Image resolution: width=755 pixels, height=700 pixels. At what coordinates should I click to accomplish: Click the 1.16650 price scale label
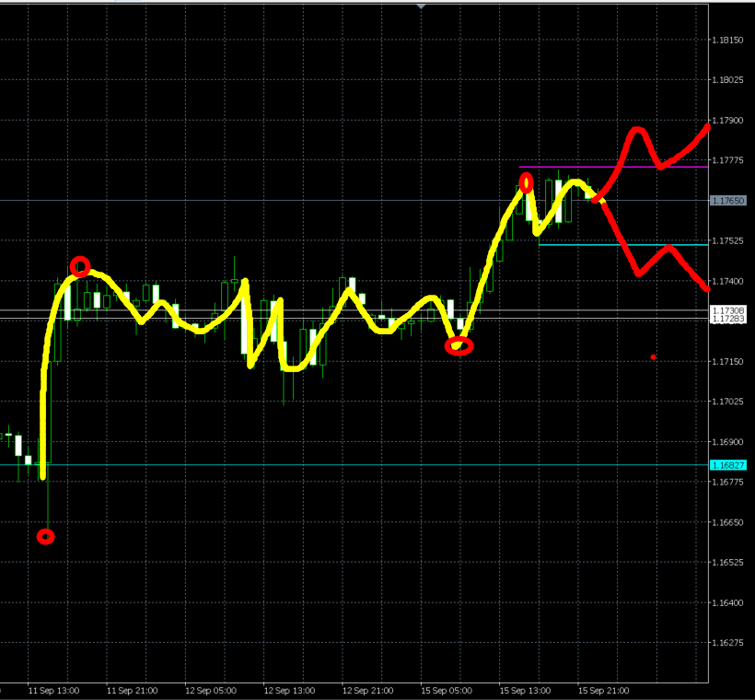pyautogui.click(x=727, y=522)
